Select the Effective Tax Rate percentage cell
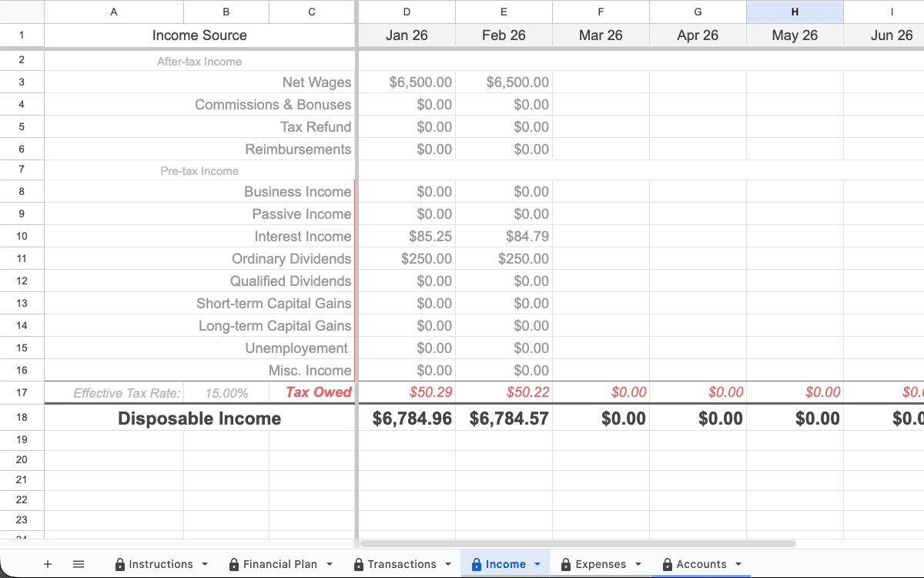This screenshot has width=924, height=578. click(226, 392)
